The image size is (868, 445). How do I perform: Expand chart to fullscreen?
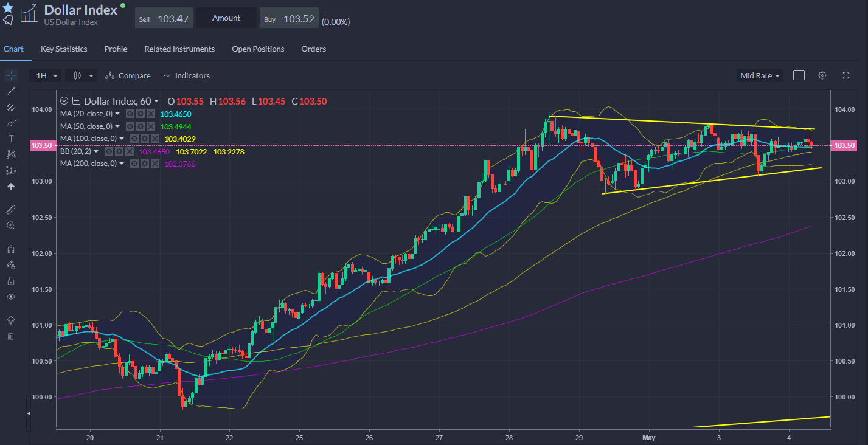pos(845,75)
